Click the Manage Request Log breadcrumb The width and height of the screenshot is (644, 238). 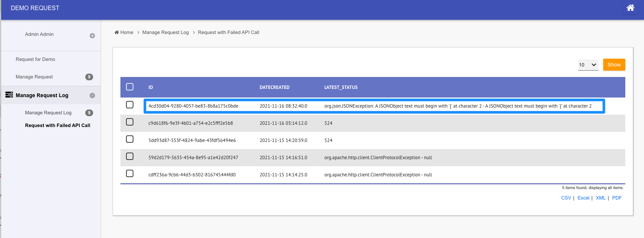pos(165,33)
